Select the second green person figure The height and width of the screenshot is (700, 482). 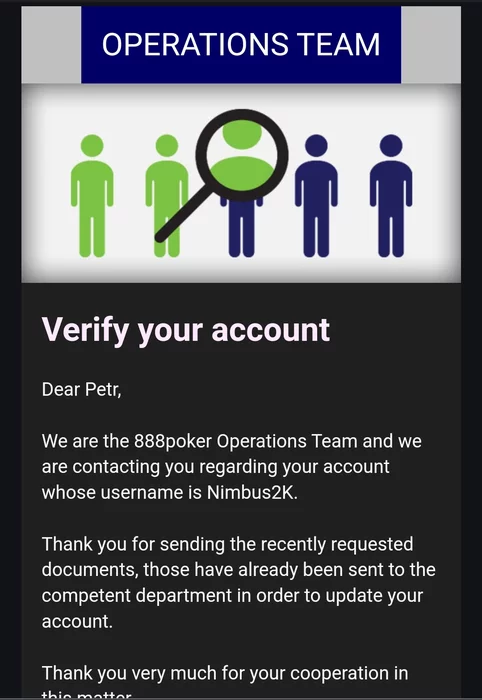coord(166,196)
